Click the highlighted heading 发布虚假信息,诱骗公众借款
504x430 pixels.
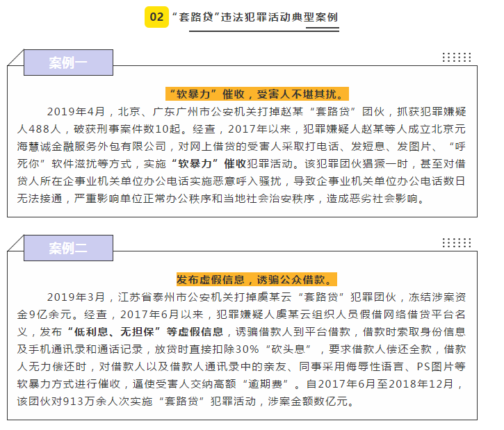[x=257, y=279]
